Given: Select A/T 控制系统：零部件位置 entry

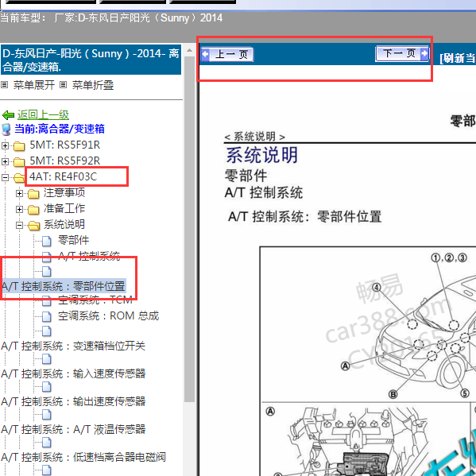Looking at the screenshot, I should point(63,286).
